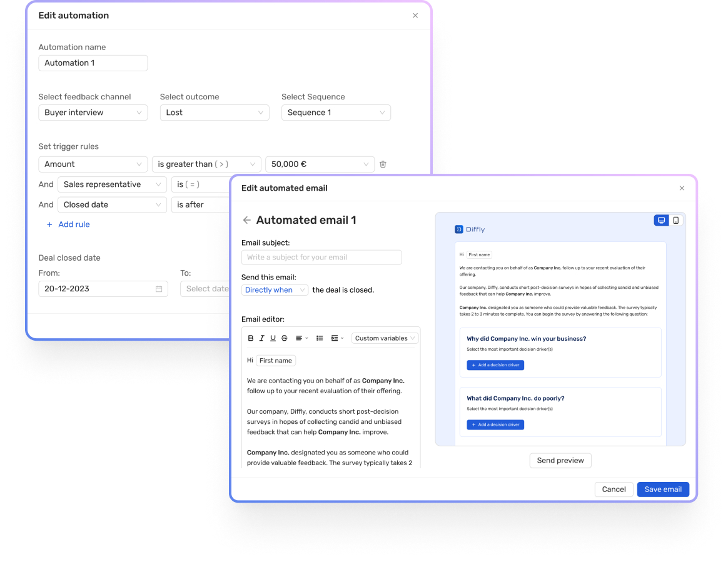The height and width of the screenshot is (562, 728).
Task: Click 'What did Company Inc. do poorly?' text
Action: pos(515,398)
